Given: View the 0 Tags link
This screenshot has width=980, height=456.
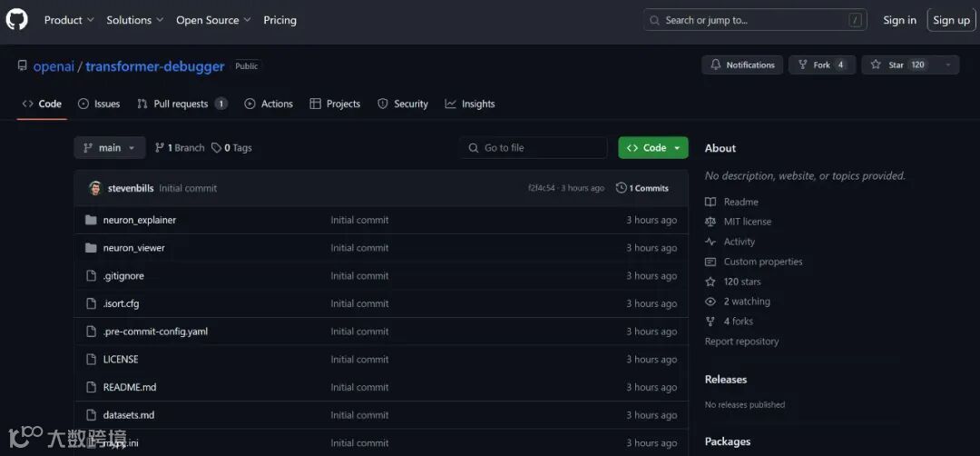Looking at the screenshot, I should [232, 148].
